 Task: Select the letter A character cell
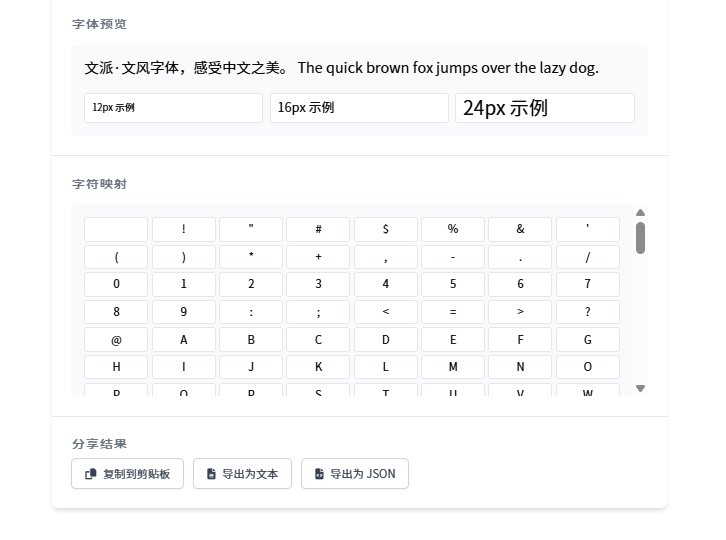[183, 340]
